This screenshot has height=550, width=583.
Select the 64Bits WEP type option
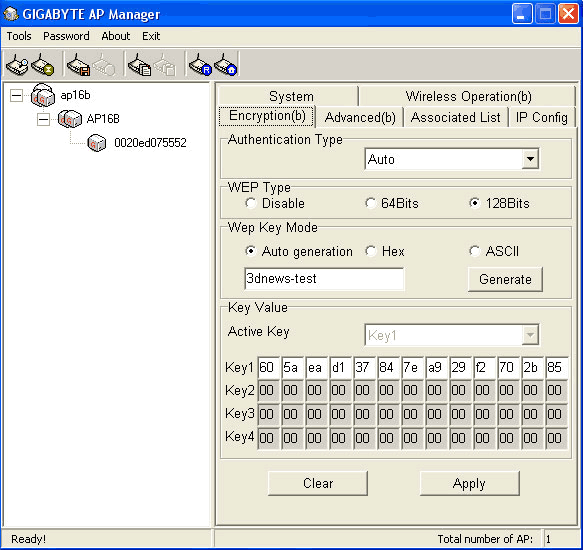(370, 203)
